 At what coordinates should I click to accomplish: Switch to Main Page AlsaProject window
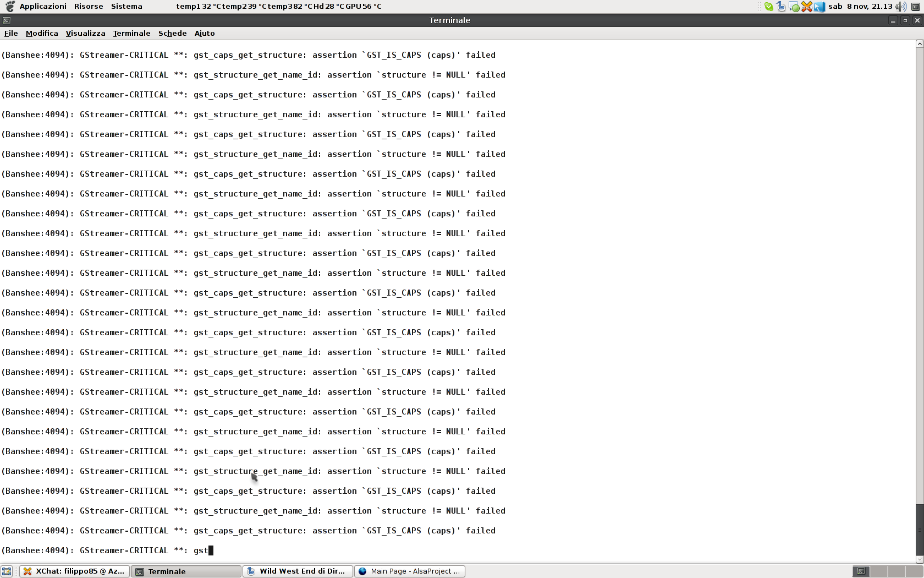pos(410,571)
